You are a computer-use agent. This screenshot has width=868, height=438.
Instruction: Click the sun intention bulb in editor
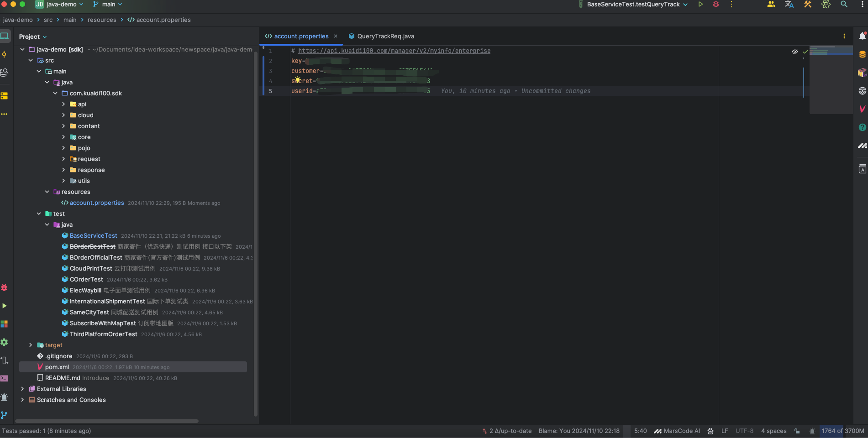tap(297, 80)
